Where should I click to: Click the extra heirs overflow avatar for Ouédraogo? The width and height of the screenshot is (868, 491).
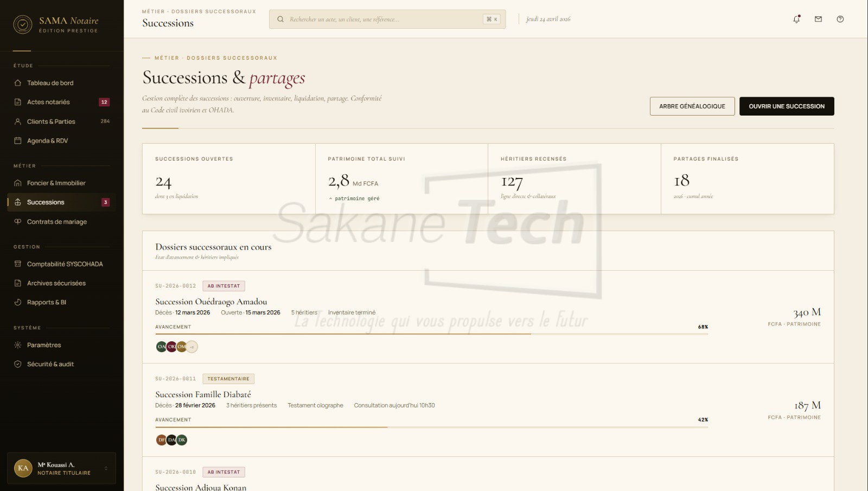[x=192, y=347]
